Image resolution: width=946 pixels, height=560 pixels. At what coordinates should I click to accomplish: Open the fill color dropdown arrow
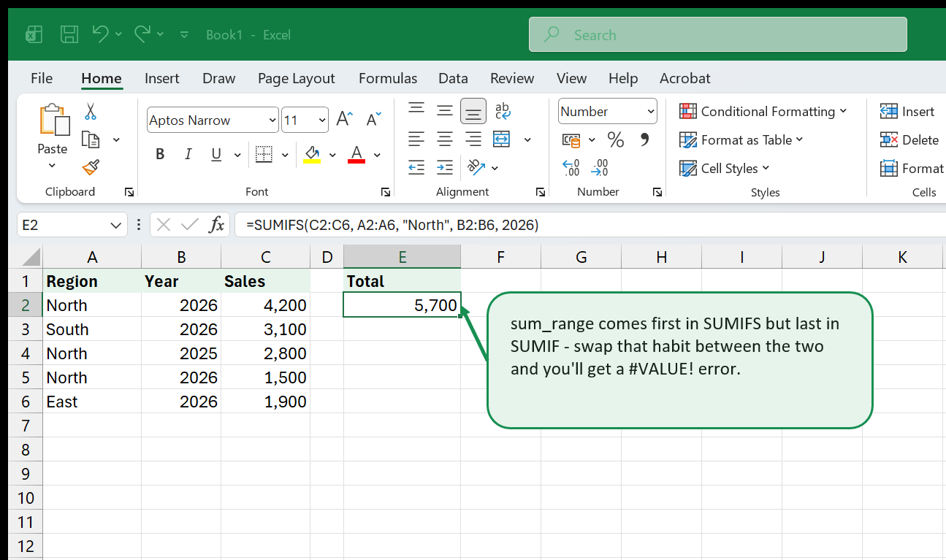pos(332,156)
